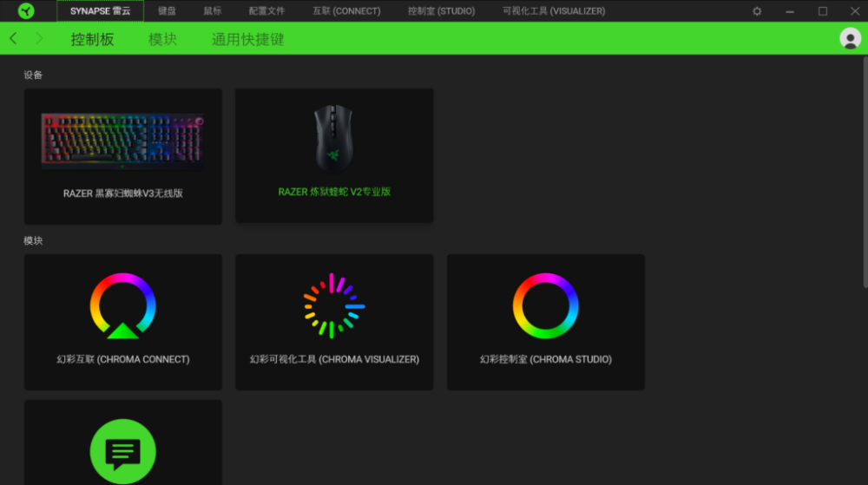
Task: Click the 幻彩可视化工具 (CHROMA VISUALIZER) label
Action: tap(334, 359)
